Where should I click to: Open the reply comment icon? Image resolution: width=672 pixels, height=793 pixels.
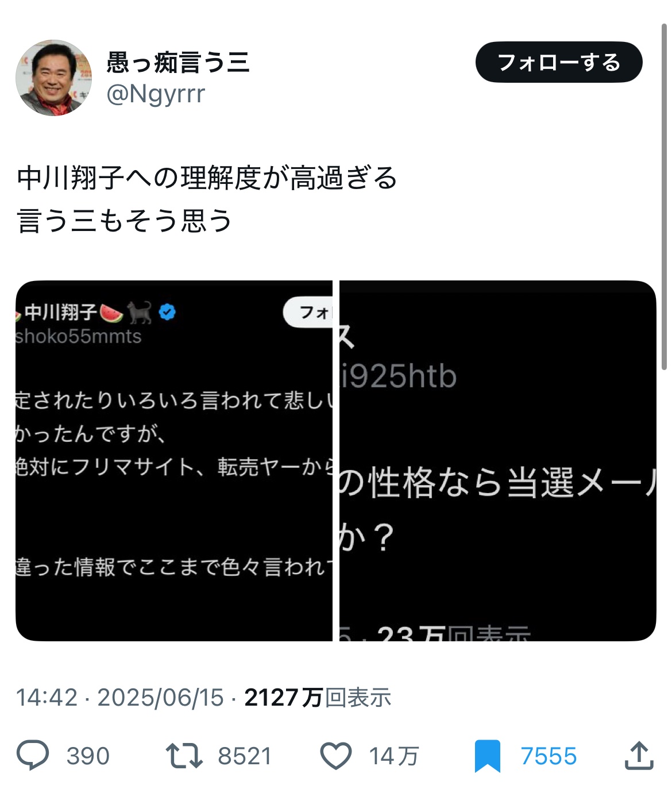pos(33,756)
